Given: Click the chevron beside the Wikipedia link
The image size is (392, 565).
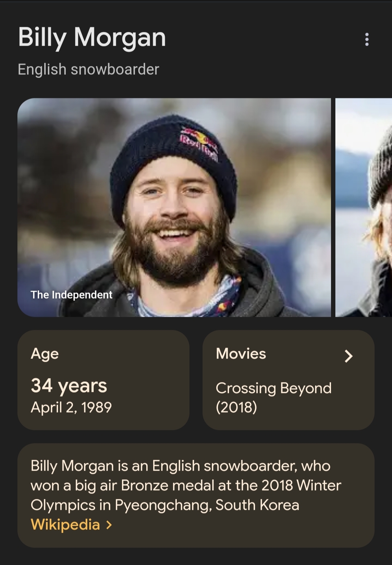Looking at the screenshot, I should click(109, 525).
